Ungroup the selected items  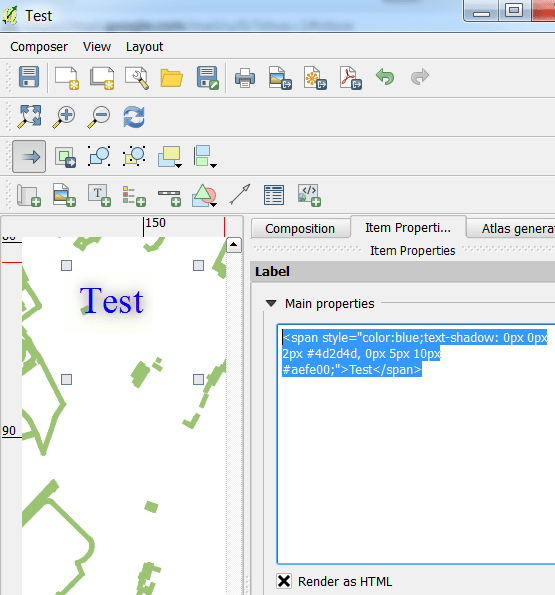[134, 156]
